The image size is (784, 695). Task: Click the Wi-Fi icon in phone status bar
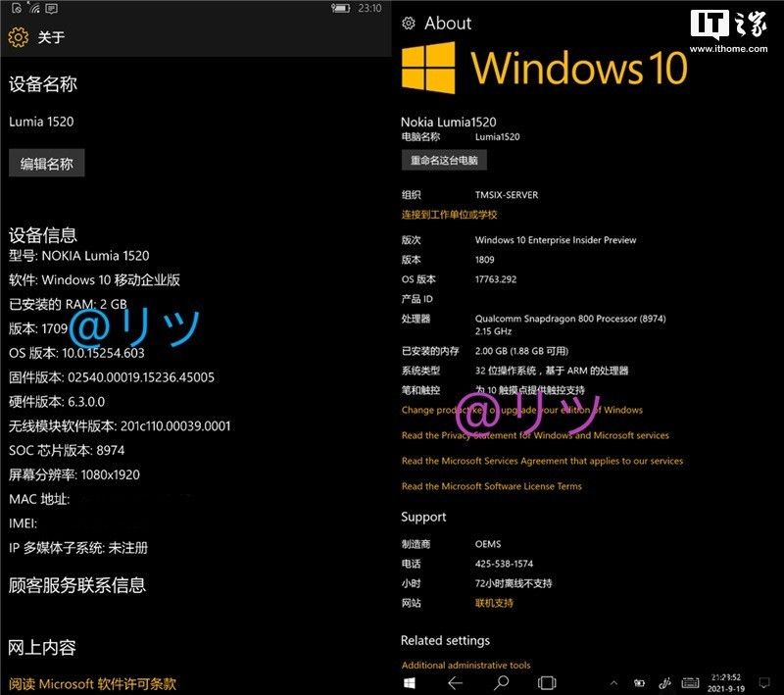coord(33,8)
